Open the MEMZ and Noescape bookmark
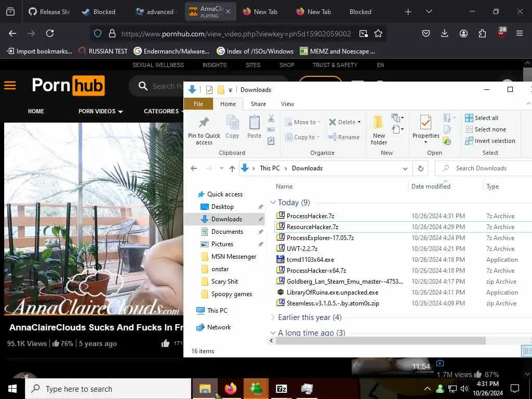This screenshot has width=532, height=399. click(338, 51)
